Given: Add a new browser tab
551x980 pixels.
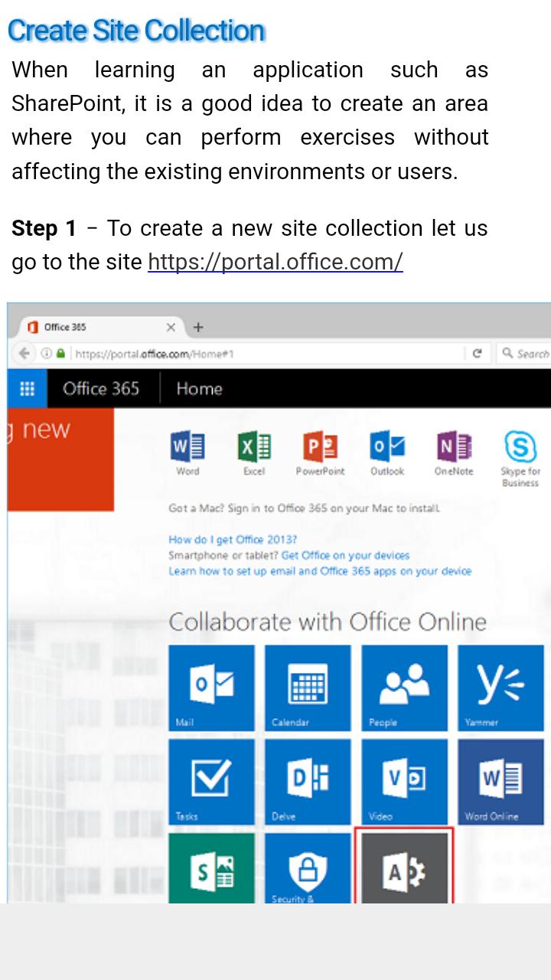Looking at the screenshot, I should (x=198, y=327).
